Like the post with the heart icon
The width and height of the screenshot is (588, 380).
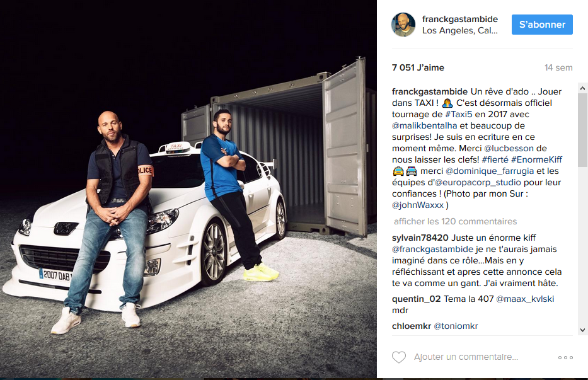pyautogui.click(x=399, y=357)
